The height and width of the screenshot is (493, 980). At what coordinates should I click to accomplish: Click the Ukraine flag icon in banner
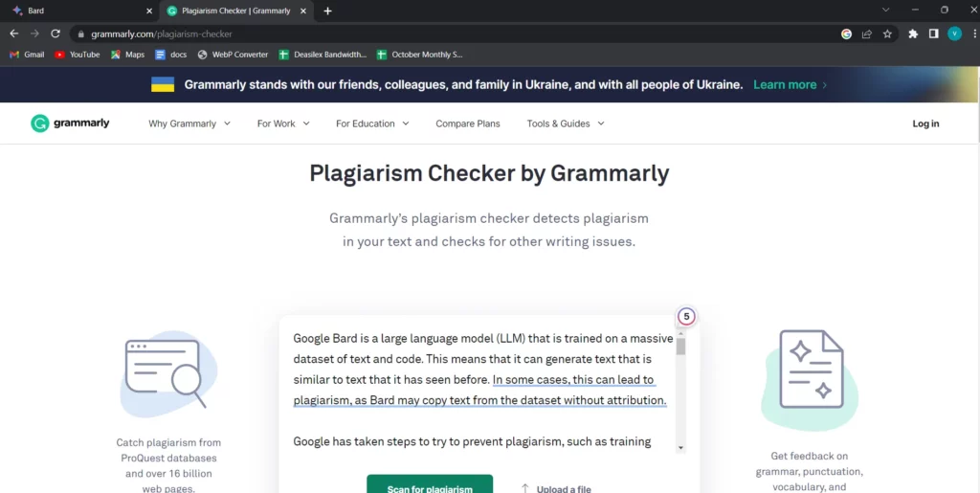pos(163,84)
